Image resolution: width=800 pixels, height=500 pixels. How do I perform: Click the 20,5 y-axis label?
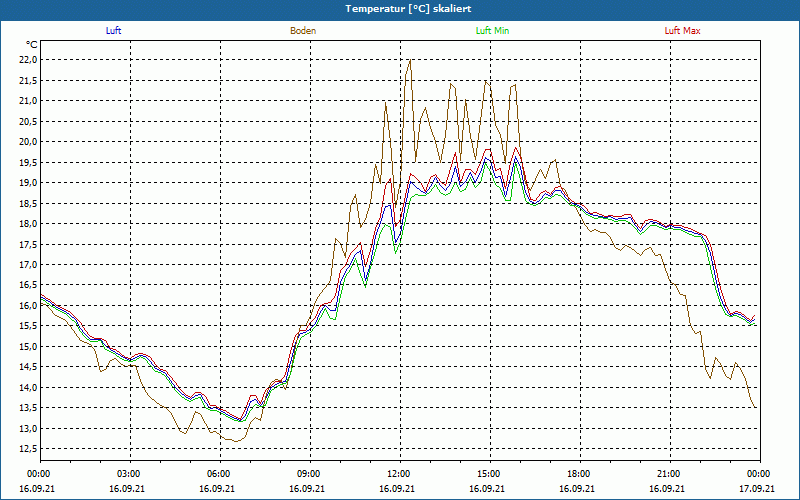coord(30,121)
